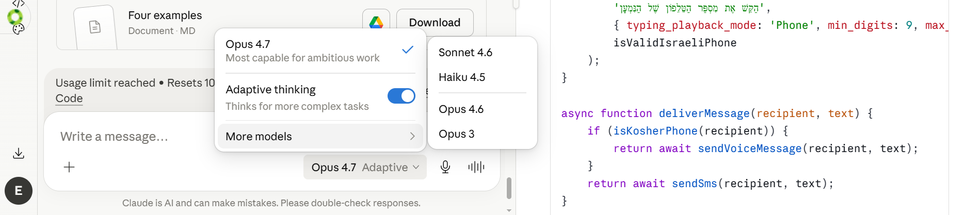Choose Sonnet 4.6 from the models list
Viewport: 980px width, 215px height.
[x=465, y=53]
